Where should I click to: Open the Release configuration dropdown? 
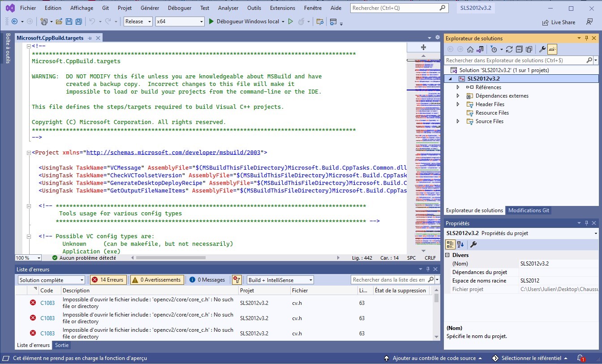(x=138, y=21)
